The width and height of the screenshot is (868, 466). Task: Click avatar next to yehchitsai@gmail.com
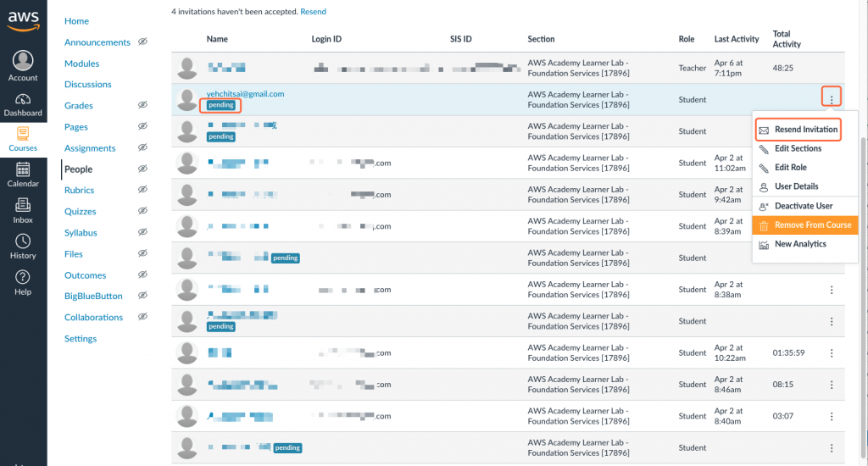point(187,100)
